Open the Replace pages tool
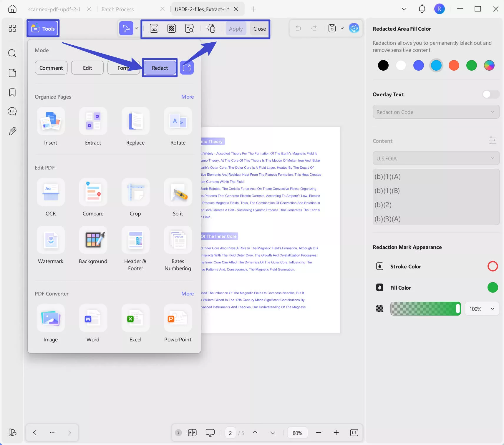504x445 pixels. tap(135, 127)
